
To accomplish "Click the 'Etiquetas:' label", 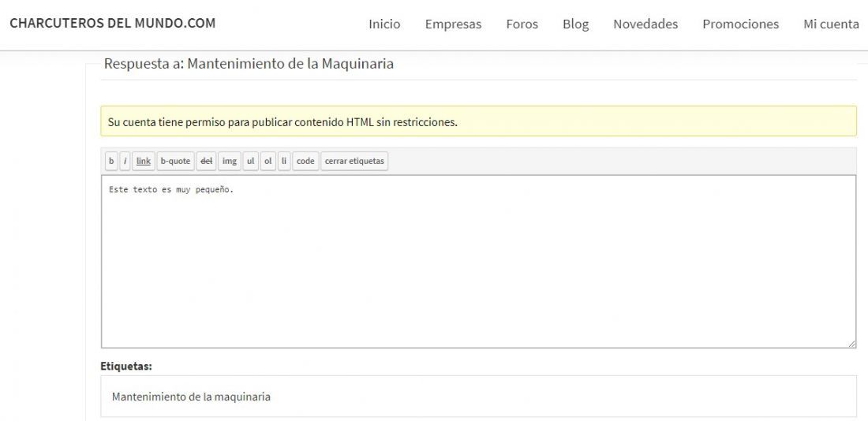I will click(x=126, y=366).
